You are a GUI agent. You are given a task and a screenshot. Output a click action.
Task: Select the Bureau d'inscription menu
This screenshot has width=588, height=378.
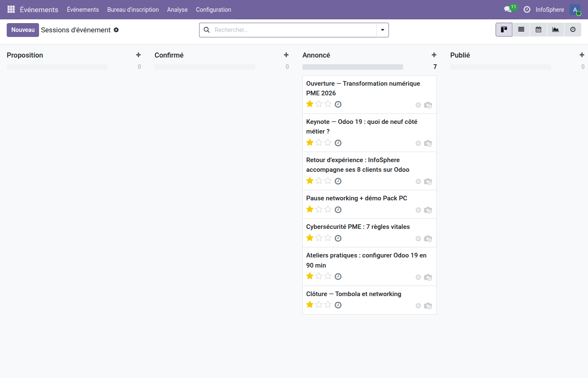point(133,9)
